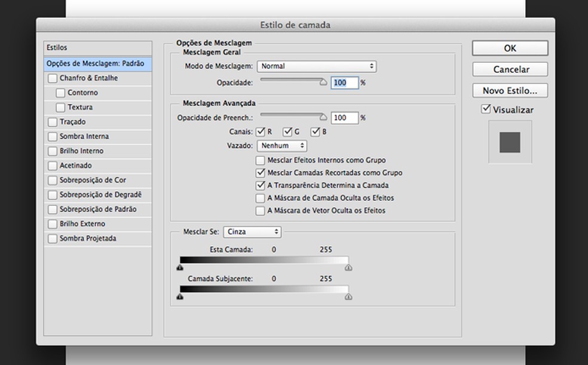Click the gray style preview thumbnail
This screenshot has width=588, height=365.
510,142
